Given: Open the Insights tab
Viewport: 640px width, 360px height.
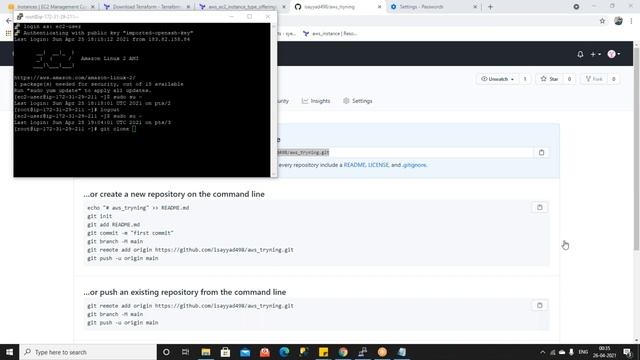Looking at the screenshot, I should [x=316, y=101].
